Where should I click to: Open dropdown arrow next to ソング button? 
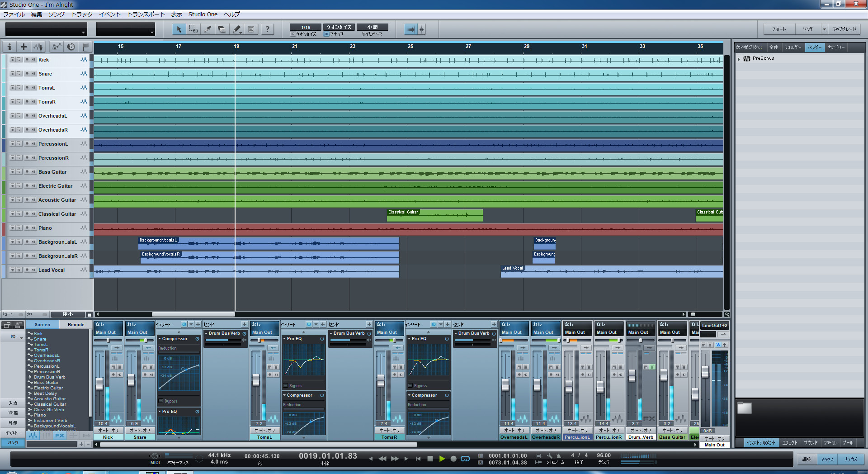click(x=824, y=29)
